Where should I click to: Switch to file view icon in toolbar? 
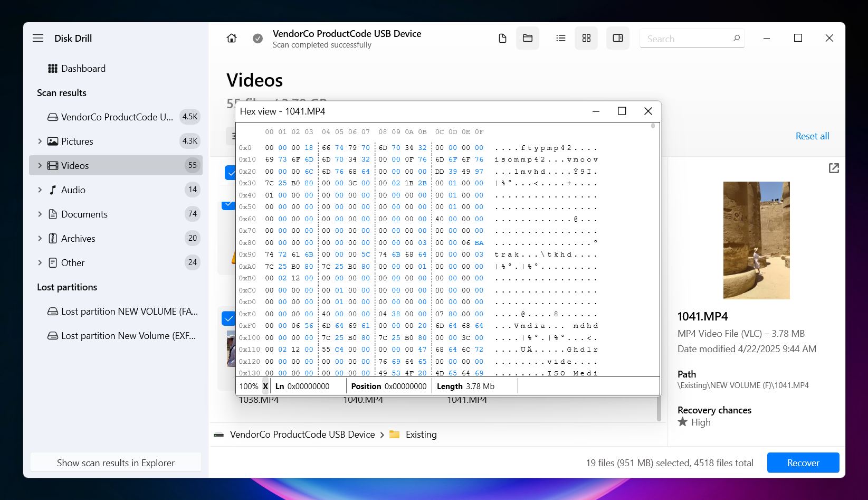coord(502,38)
